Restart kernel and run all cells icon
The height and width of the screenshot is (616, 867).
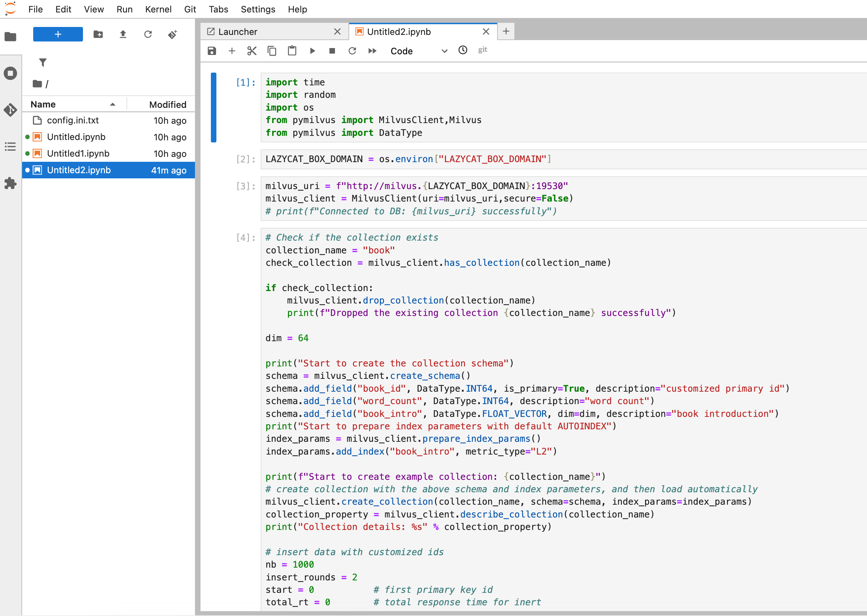pyautogui.click(x=372, y=51)
